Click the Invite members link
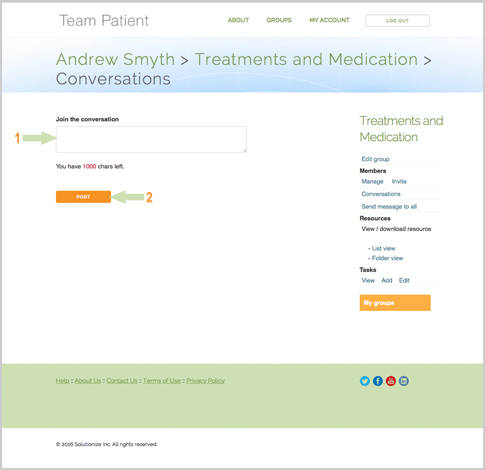The height and width of the screenshot is (470, 485). (x=399, y=181)
